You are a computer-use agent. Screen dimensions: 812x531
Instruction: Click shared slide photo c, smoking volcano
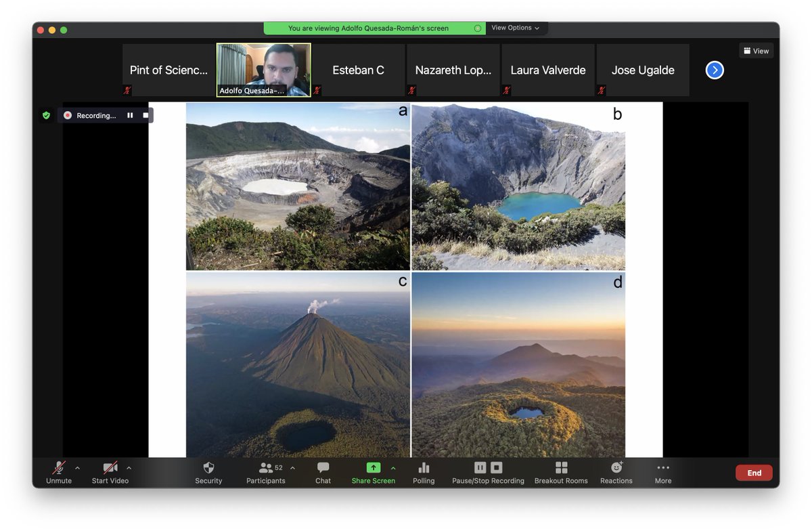298,364
